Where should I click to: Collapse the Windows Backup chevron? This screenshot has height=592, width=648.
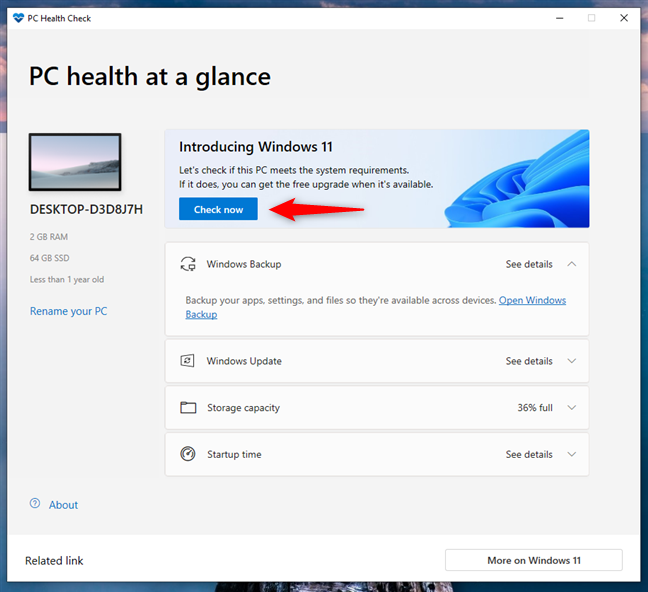tap(572, 264)
